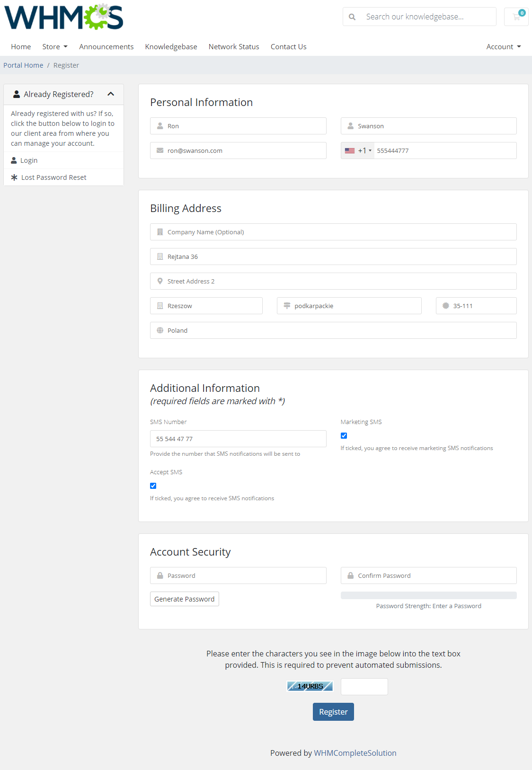Edit the state field podkarpackie
This screenshot has width=532, height=770.
click(x=349, y=306)
